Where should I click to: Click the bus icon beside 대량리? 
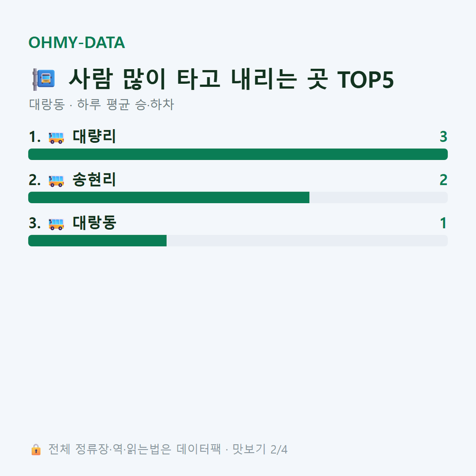pyautogui.click(x=56, y=138)
